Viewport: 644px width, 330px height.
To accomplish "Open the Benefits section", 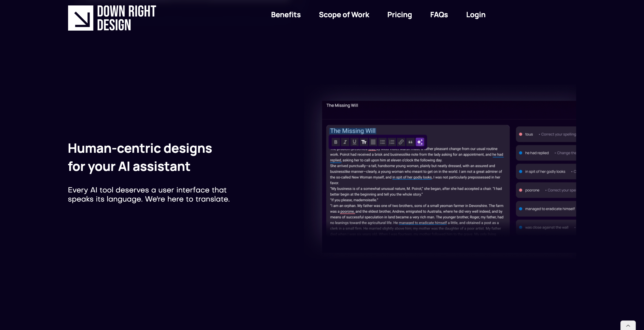I will click(286, 15).
